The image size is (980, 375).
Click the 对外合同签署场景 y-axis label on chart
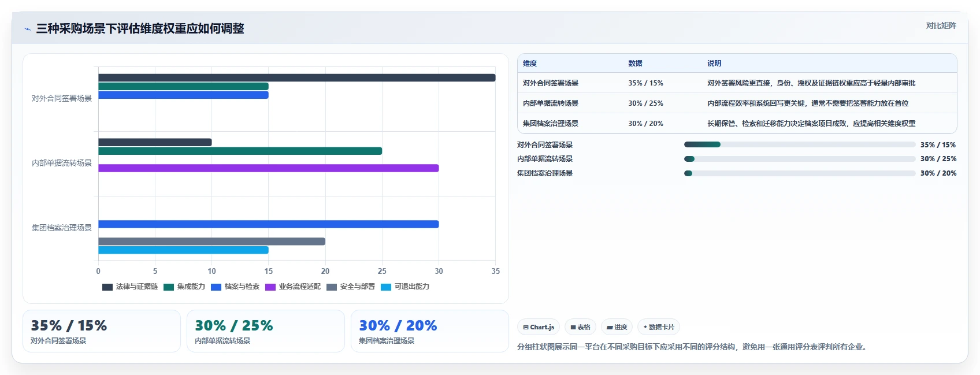click(x=62, y=99)
